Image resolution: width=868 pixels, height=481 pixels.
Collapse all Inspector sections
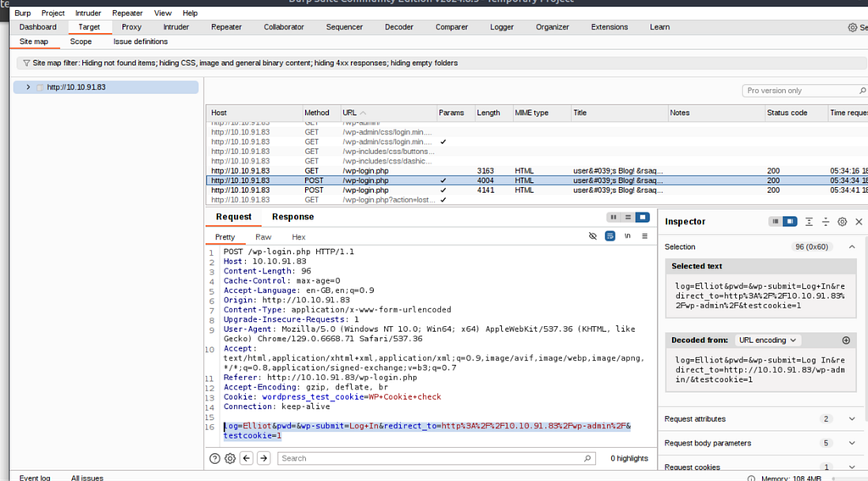pyautogui.click(x=826, y=222)
